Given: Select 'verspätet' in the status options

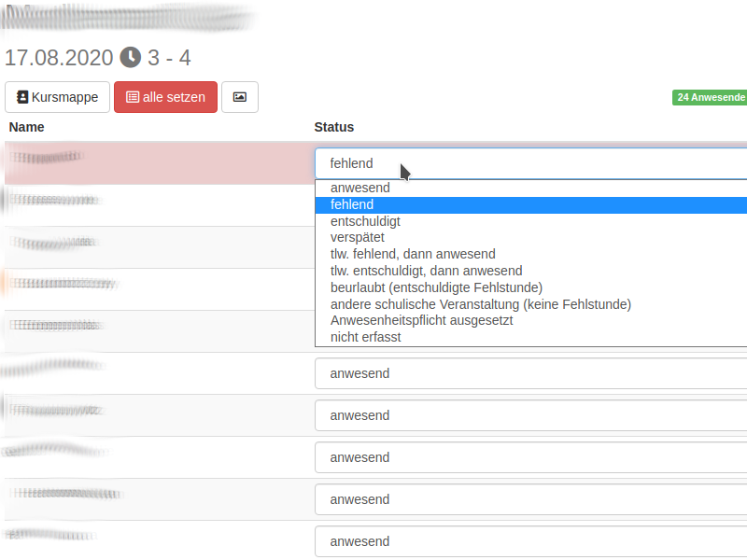Looking at the screenshot, I should [357, 237].
